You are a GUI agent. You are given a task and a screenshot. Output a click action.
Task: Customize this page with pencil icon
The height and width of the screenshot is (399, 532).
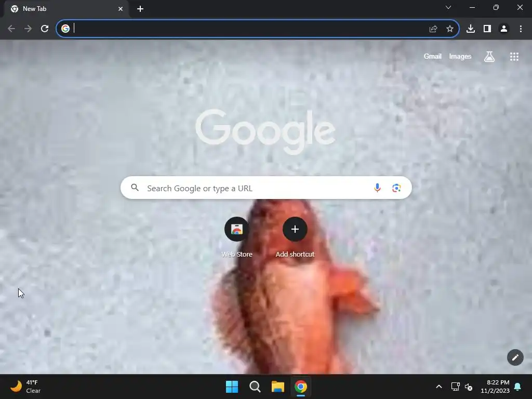tap(515, 357)
